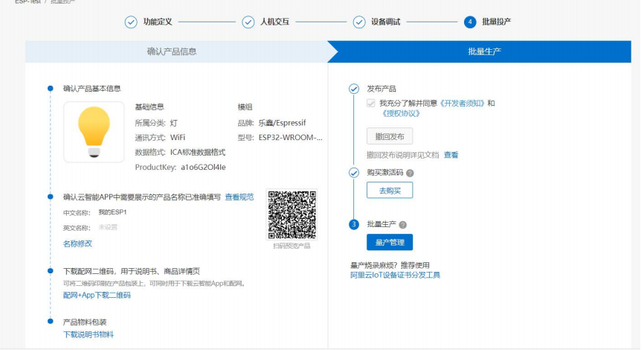Open the 设备调试 step
The height and width of the screenshot is (350, 644).
pyautogui.click(x=385, y=22)
